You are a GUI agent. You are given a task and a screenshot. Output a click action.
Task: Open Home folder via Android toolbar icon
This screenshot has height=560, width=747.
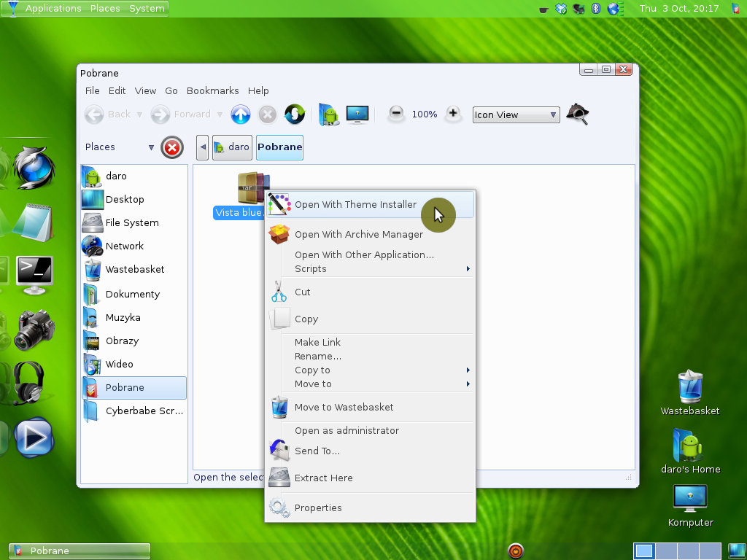coord(330,114)
